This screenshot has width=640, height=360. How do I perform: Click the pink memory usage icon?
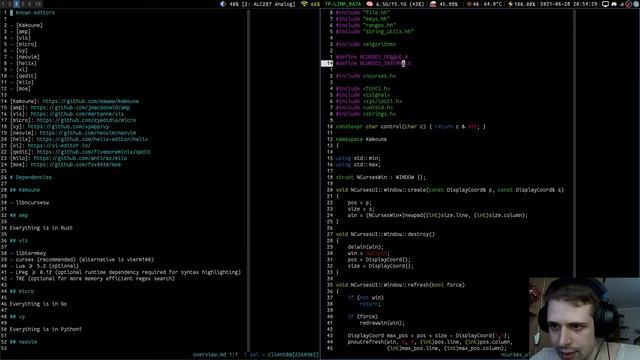pos(369,4)
